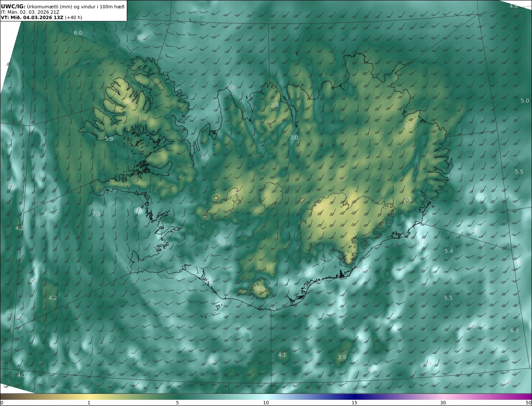Viewport: 532px width, 406px height.
Task: Click the 10 tick on color scale
Action: click(x=266, y=403)
